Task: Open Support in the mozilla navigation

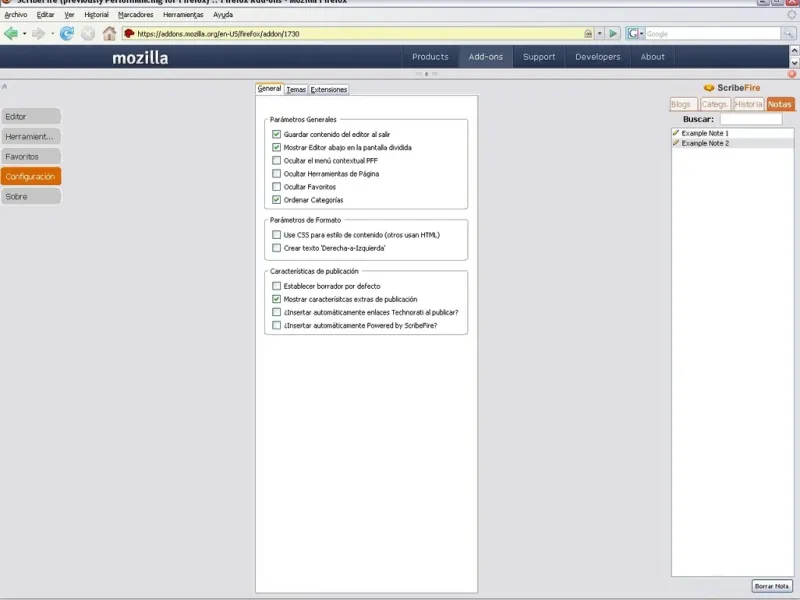Action: [539, 57]
